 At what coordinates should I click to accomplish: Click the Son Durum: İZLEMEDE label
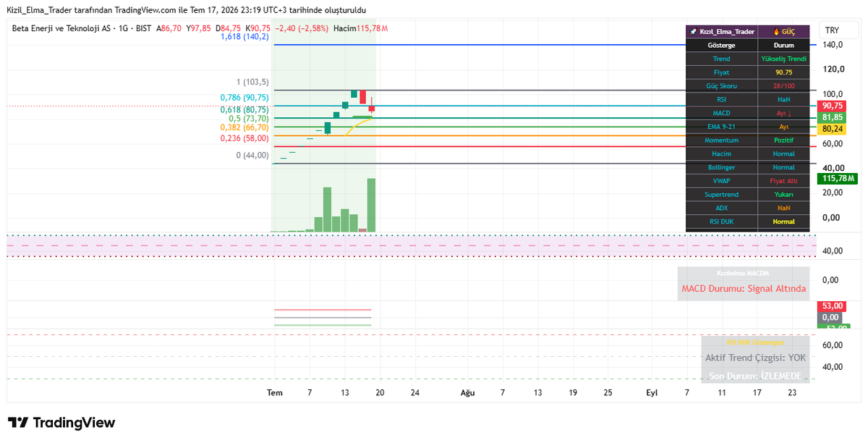pyautogui.click(x=755, y=376)
